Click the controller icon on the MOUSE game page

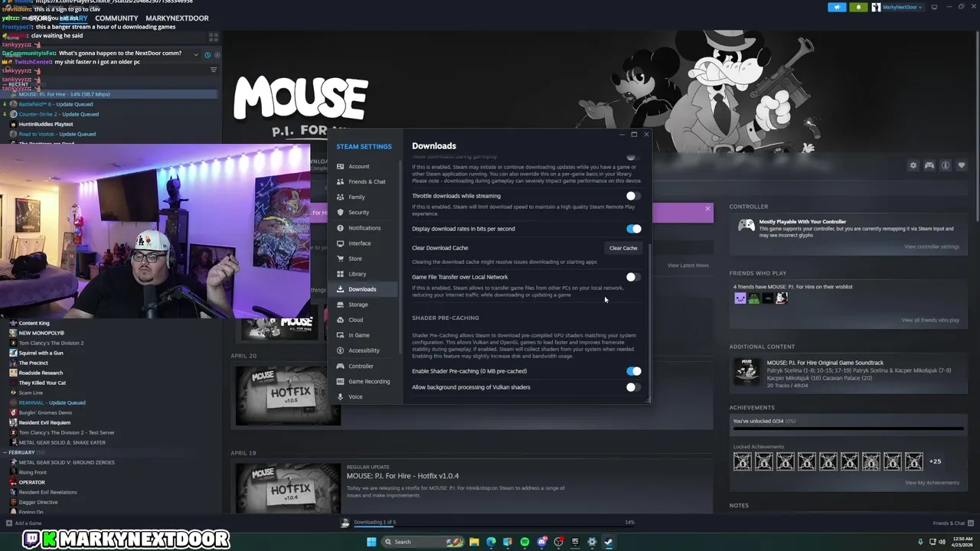coord(929,165)
